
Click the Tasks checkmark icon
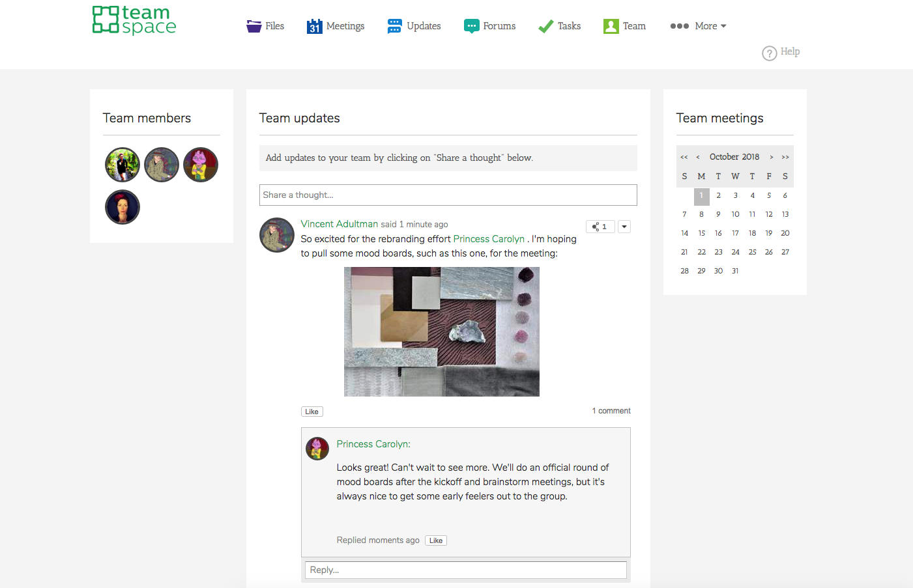(x=545, y=26)
